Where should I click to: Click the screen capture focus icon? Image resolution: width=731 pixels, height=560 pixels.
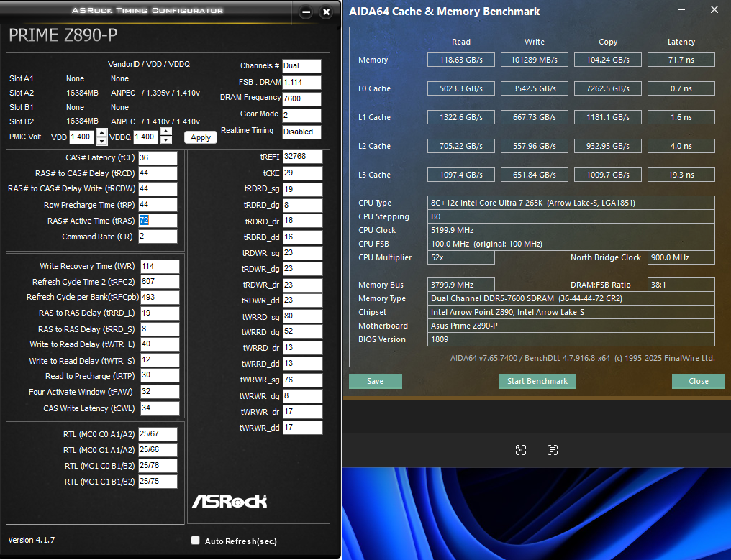pyautogui.click(x=521, y=450)
